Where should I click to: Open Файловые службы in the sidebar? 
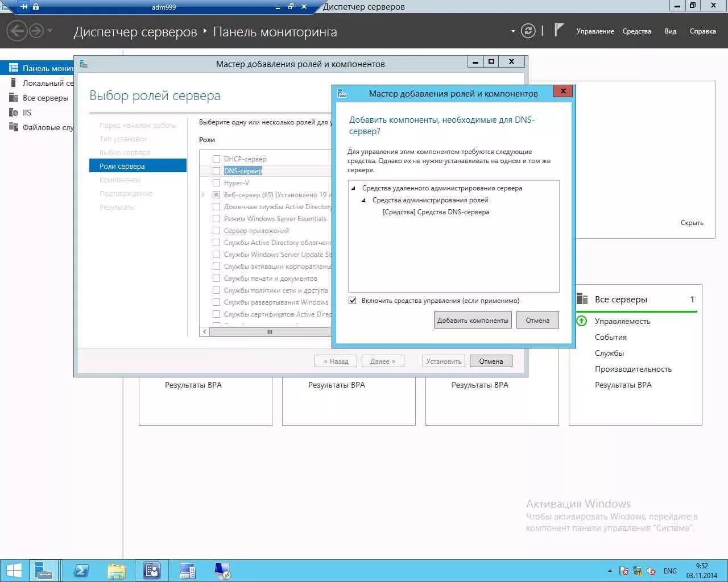37,127
